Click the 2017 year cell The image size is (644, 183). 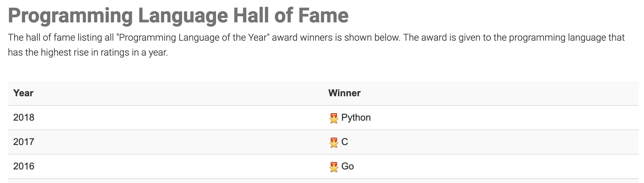(x=24, y=142)
